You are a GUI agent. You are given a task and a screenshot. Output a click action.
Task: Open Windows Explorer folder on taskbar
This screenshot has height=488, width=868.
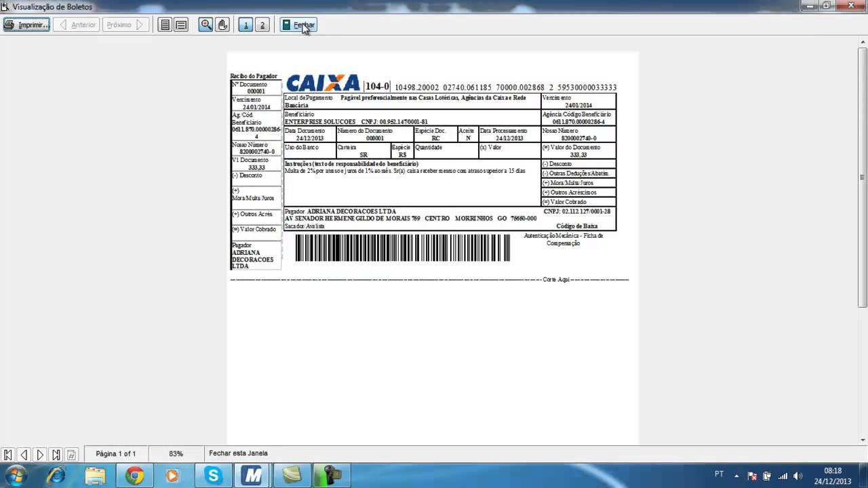pyautogui.click(x=96, y=476)
